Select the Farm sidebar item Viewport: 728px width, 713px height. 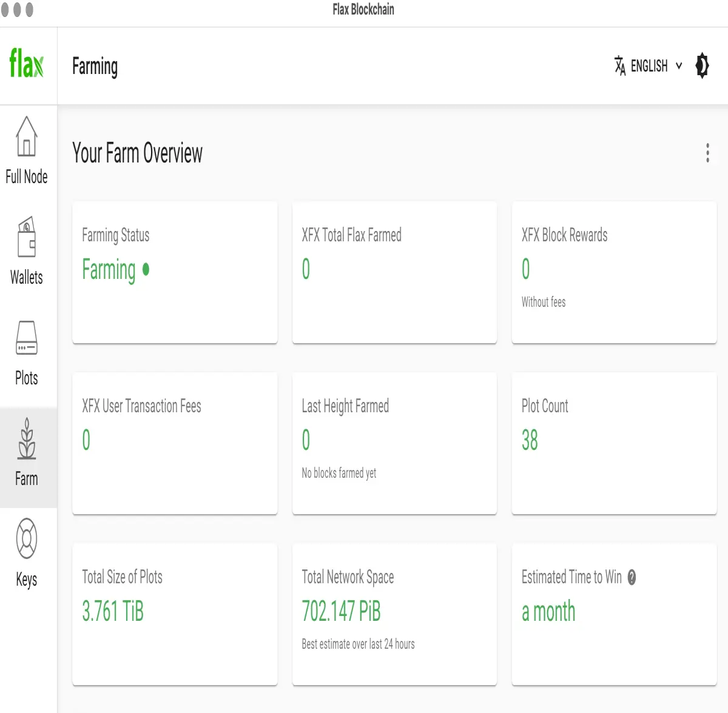point(27,457)
